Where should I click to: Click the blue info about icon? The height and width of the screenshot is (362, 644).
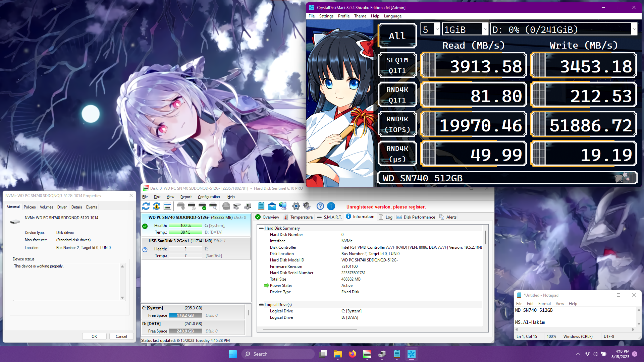point(331,206)
